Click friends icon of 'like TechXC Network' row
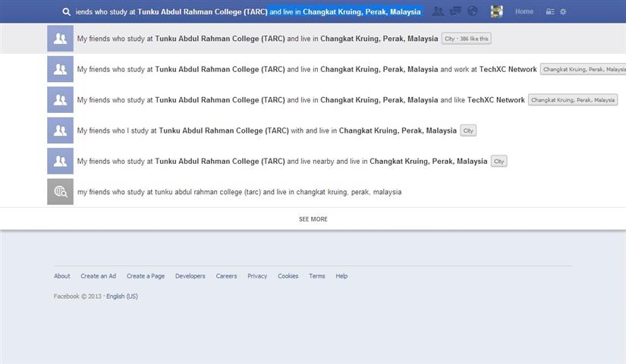Viewport: 626px width, 364px height. coord(60,100)
